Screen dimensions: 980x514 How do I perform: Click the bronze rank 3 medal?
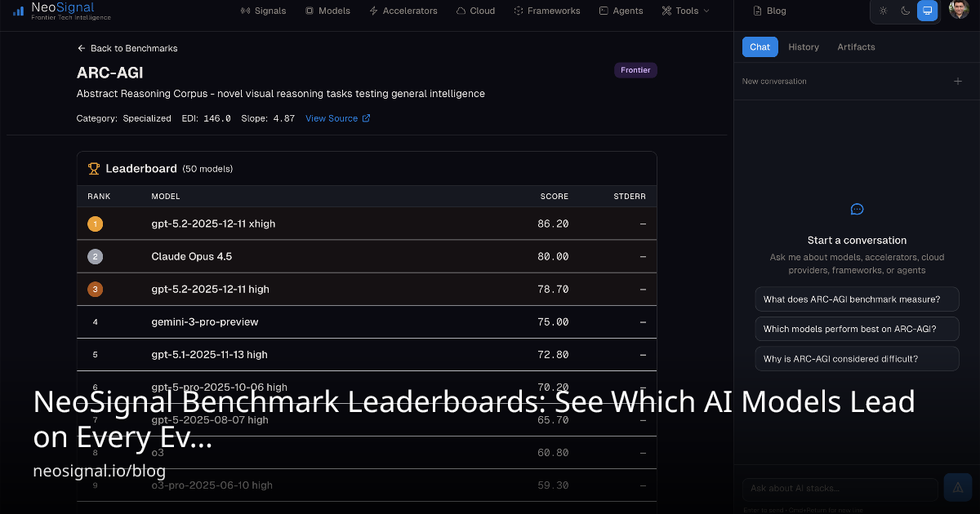[x=95, y=289]
